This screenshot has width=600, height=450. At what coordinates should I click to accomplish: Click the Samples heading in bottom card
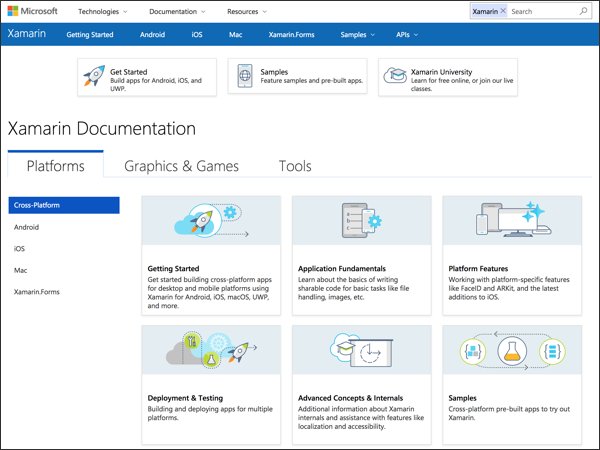pyautogui.click(x=462, y=398)
